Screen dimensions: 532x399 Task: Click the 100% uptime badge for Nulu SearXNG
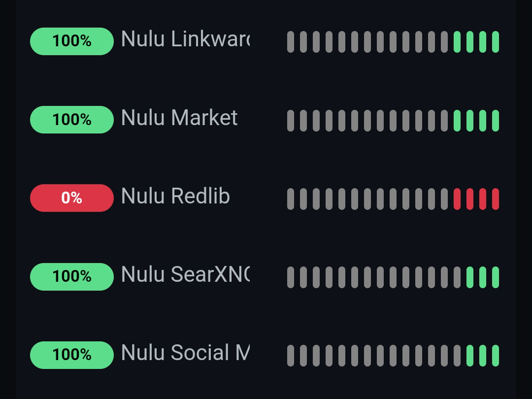tap(72, 277)
